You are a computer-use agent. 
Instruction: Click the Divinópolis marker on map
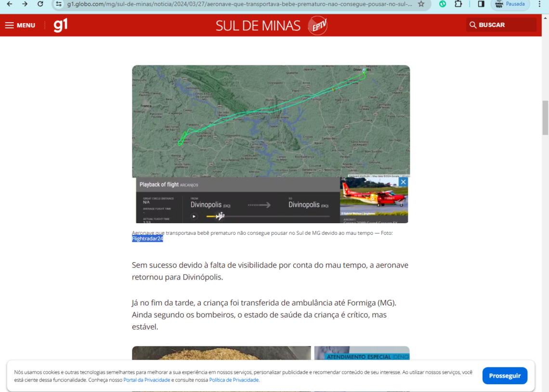[x=364, y=70]
